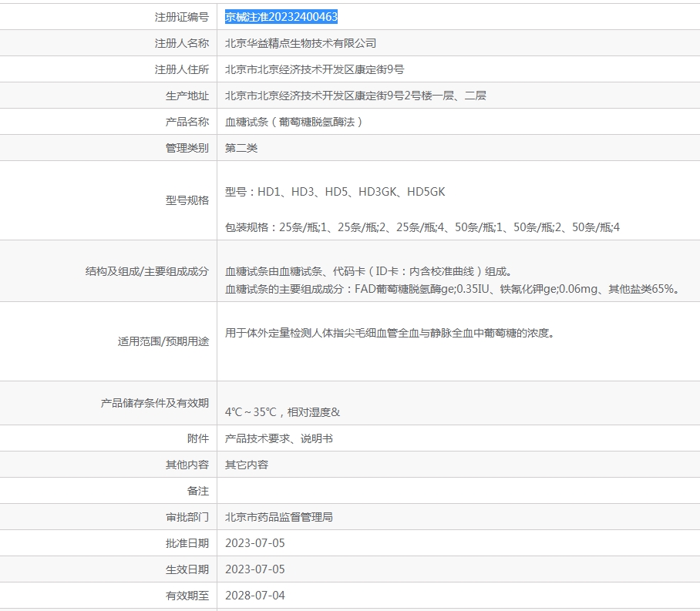This screenshot has height=611, width=700.
Task: Click the 生效日期 value 2023-07-05
Action: [x=255, y=570]
